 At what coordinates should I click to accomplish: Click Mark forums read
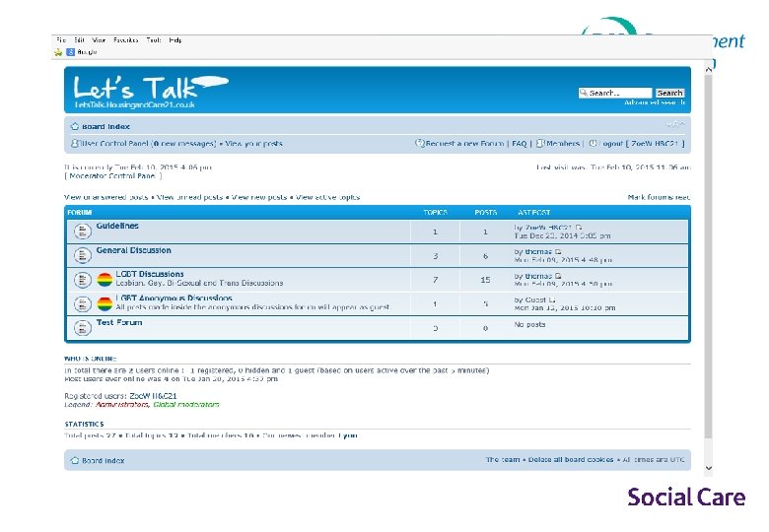click(659, 197)
